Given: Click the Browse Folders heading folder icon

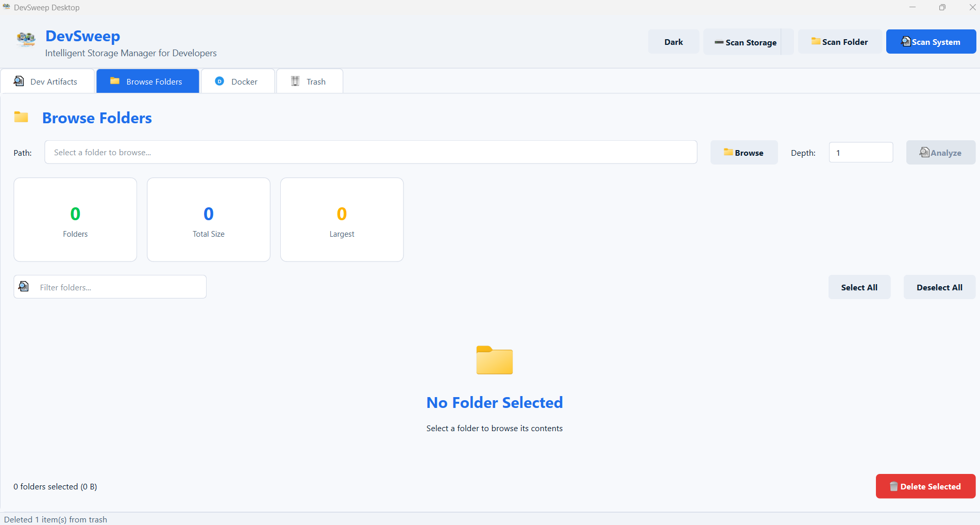Looking at the screenshot, I should pyautogui.click(x=21, y=117).
